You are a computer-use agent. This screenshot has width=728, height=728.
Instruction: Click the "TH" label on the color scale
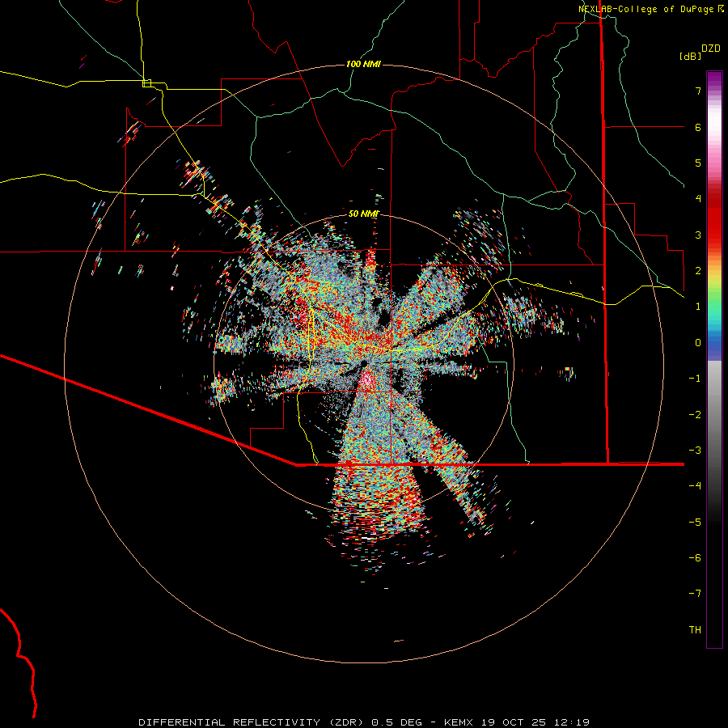tap(695, 629)
